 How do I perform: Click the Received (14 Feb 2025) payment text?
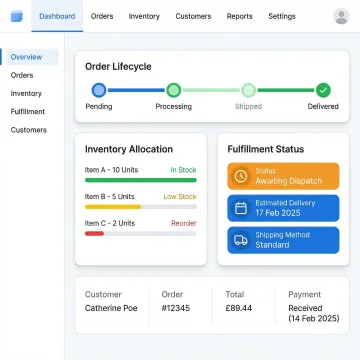pos(314,313)
